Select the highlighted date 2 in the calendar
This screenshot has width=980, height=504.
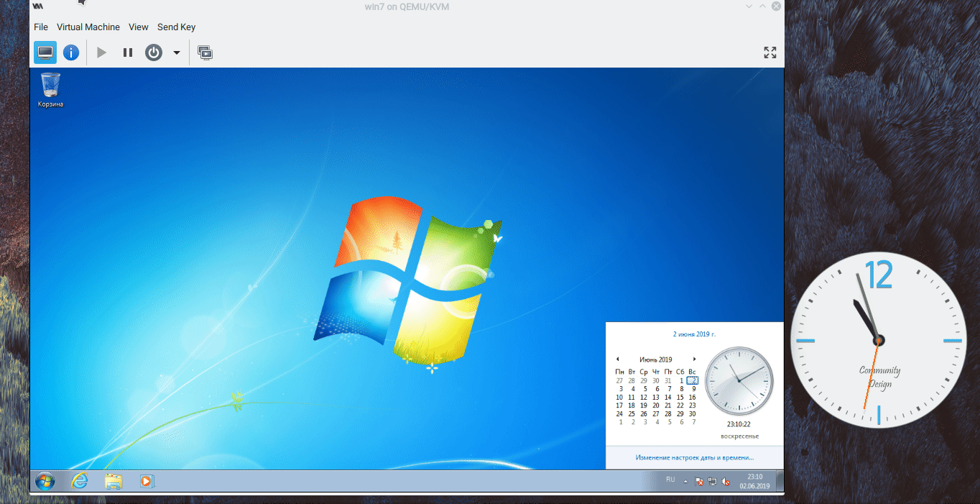pyautogui.click(x=693, y=380)
